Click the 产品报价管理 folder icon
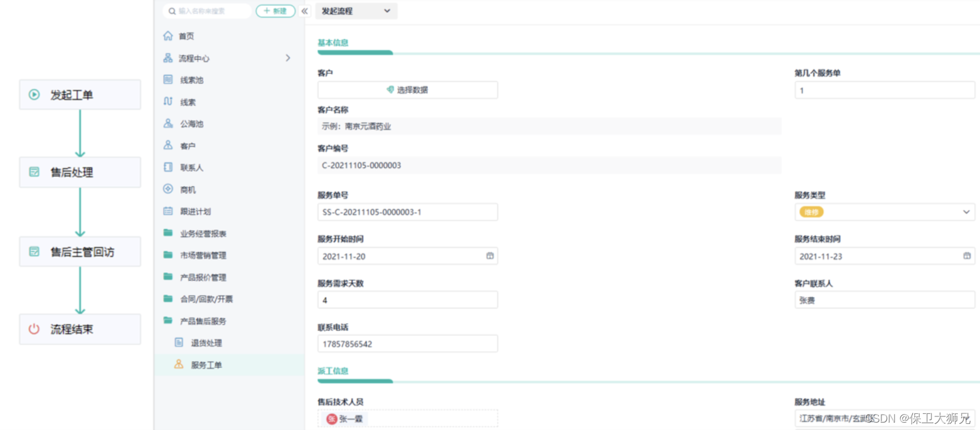 [x=168, y=277]
